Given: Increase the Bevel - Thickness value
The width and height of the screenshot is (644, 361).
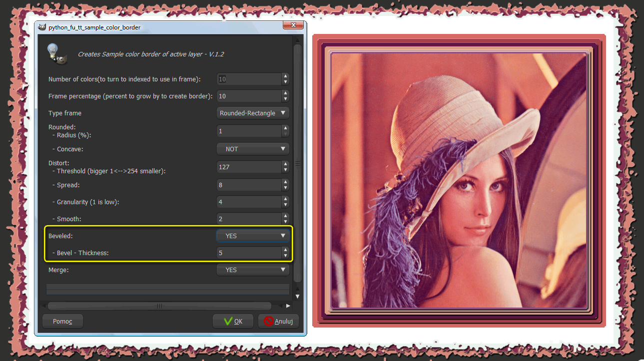Looking at the screenshot, I should 285,250.
